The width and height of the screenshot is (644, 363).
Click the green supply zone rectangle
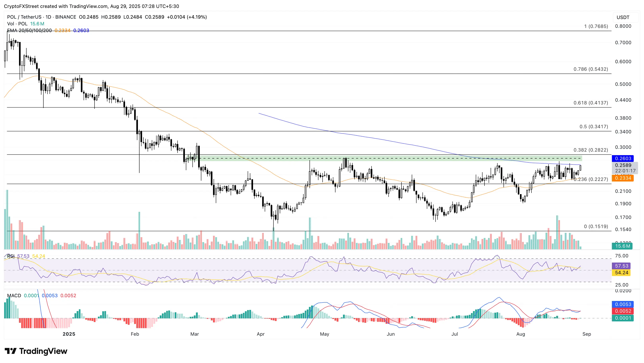click(x=391, y=158)
